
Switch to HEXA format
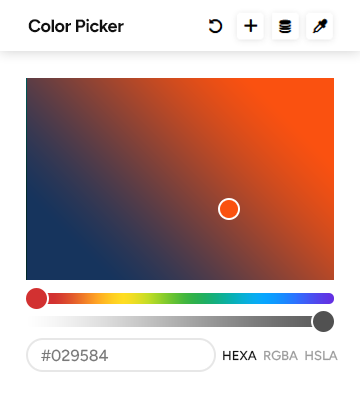click(239, 356)
